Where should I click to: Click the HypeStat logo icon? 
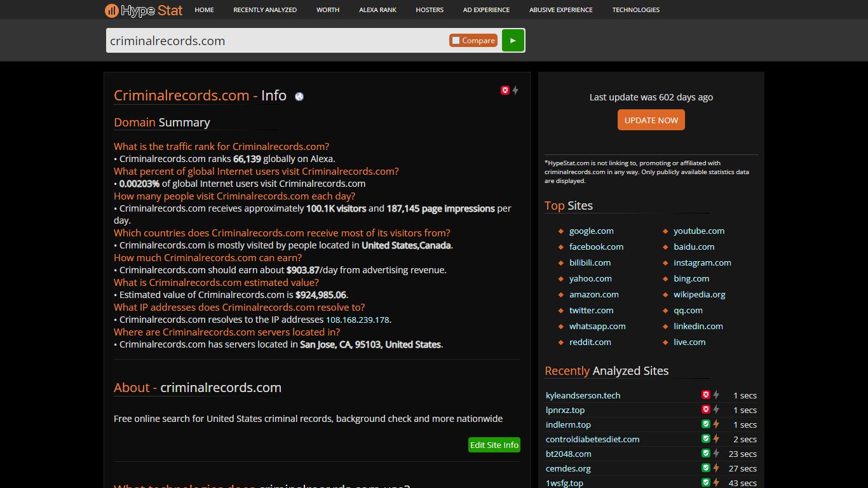pyautogui.click(x=112, y=10)
